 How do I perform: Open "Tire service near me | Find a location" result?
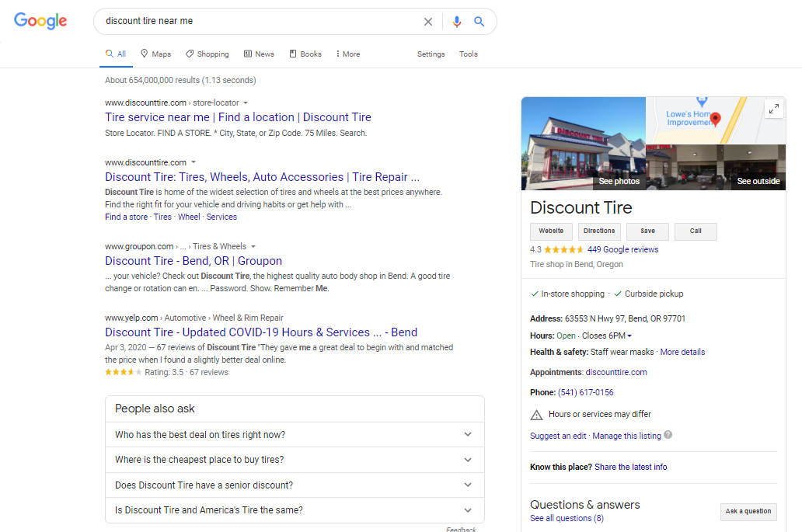click(x=238, y=117)
